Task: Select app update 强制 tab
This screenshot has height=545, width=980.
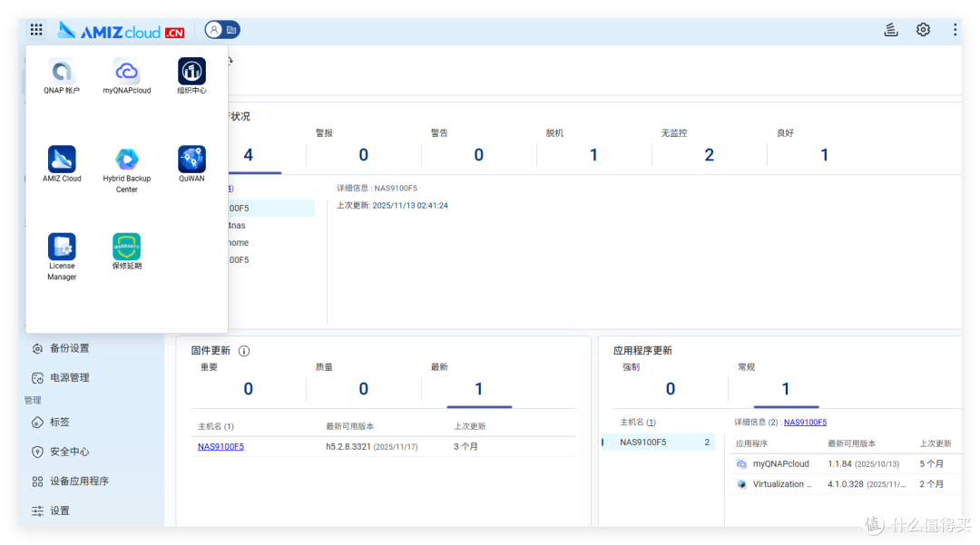Action: [670, 384]
